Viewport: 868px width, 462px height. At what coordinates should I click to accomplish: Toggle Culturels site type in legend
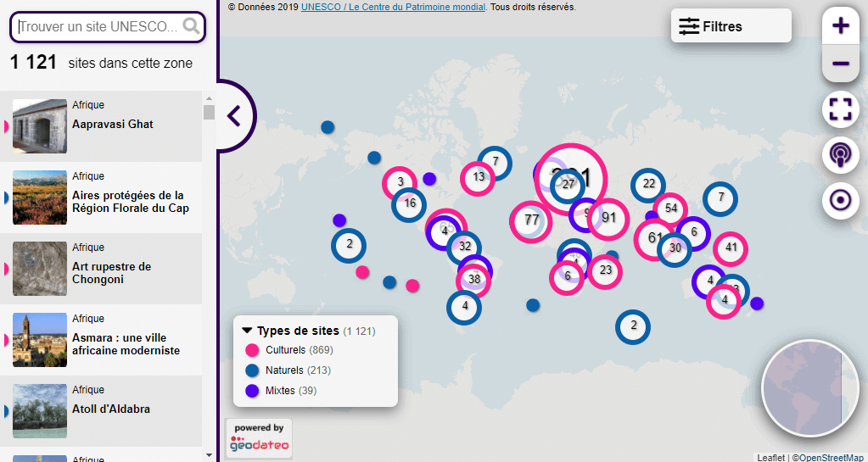click(288, 350)
